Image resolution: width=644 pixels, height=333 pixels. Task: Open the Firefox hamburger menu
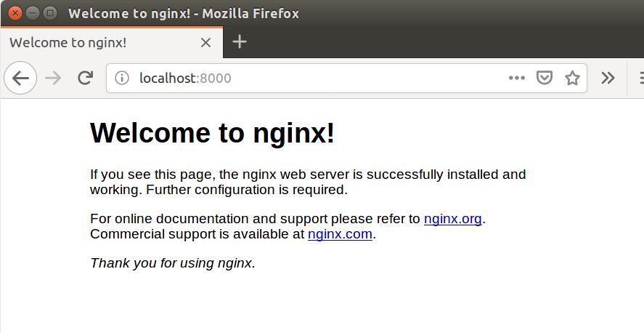[x=640, y=78]
